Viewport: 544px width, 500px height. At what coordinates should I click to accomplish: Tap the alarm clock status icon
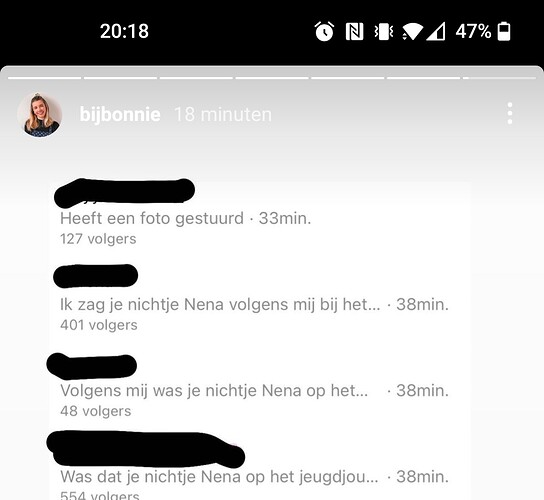point(324,31)
